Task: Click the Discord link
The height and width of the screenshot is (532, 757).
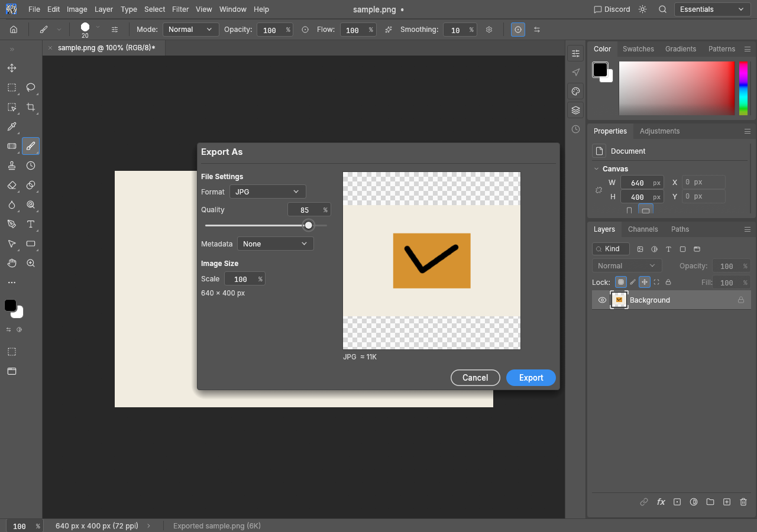Action: click(612, 9)
